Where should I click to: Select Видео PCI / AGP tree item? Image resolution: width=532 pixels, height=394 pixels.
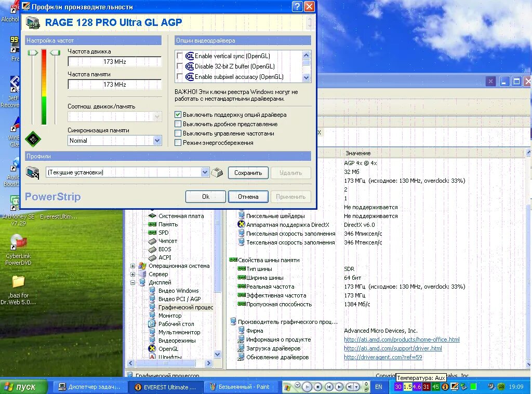179,299
